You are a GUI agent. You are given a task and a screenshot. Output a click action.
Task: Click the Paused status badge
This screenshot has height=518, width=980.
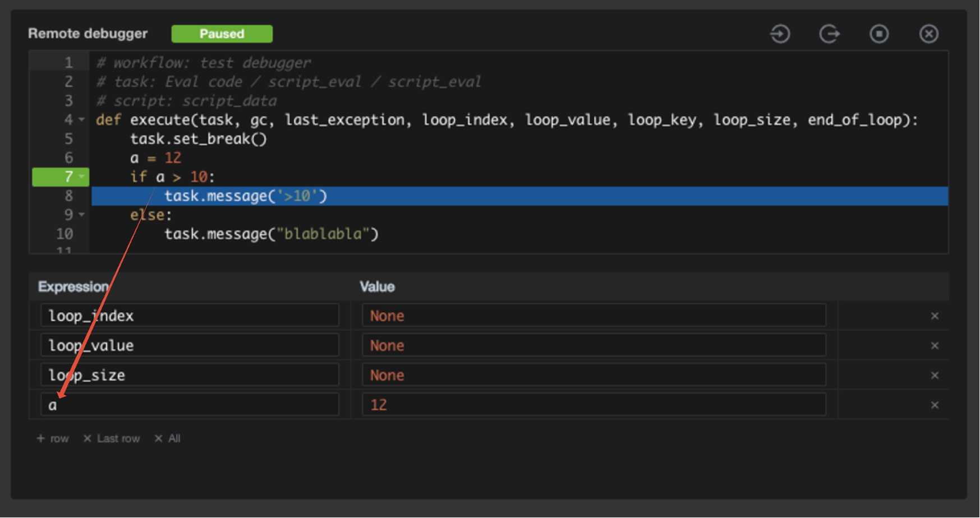222,34
